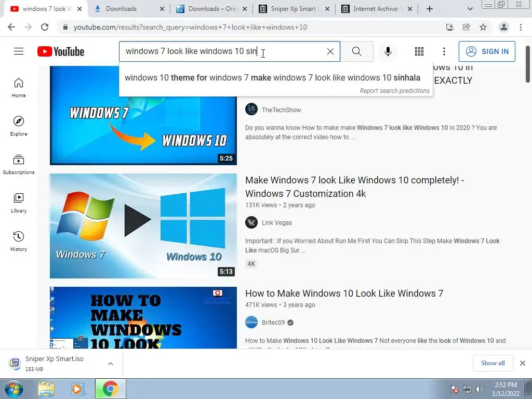
Task: Start voice search with microphone icon
Action: click(x=388, y=51)
